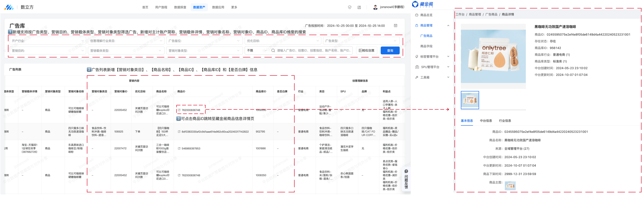
Task: Click the 商品ID link 546969397953
Action: [191, 148]
